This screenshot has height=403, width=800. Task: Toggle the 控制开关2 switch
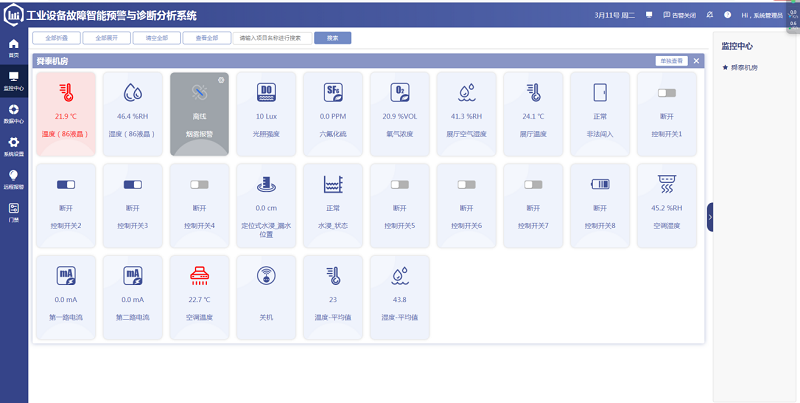(66, 184)
